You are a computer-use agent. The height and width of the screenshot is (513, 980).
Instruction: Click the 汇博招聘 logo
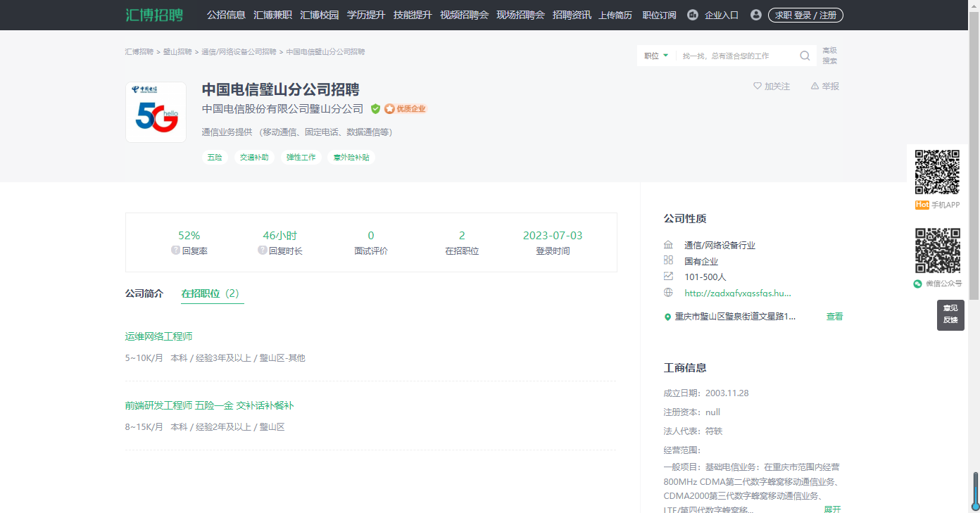(154, 15)
